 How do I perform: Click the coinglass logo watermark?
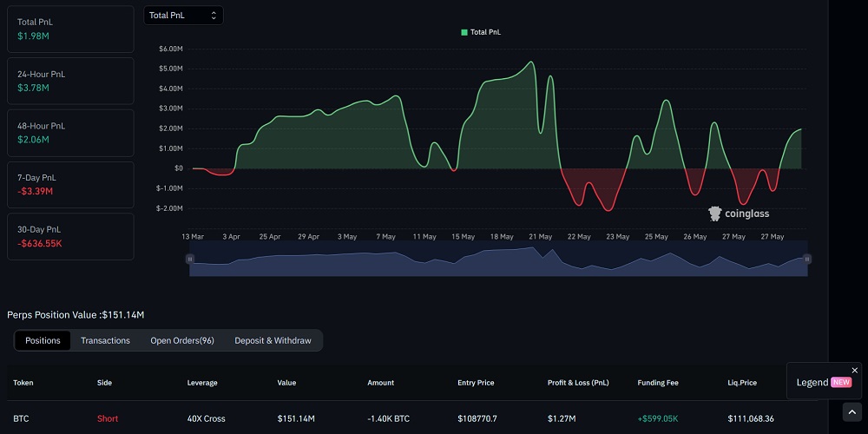pyautogui.click(x=739, y=214)
